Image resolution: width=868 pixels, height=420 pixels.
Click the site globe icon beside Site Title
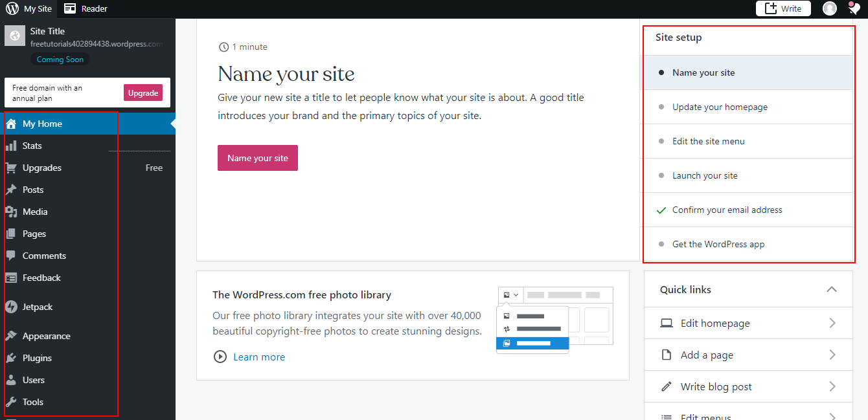[15, 36]
